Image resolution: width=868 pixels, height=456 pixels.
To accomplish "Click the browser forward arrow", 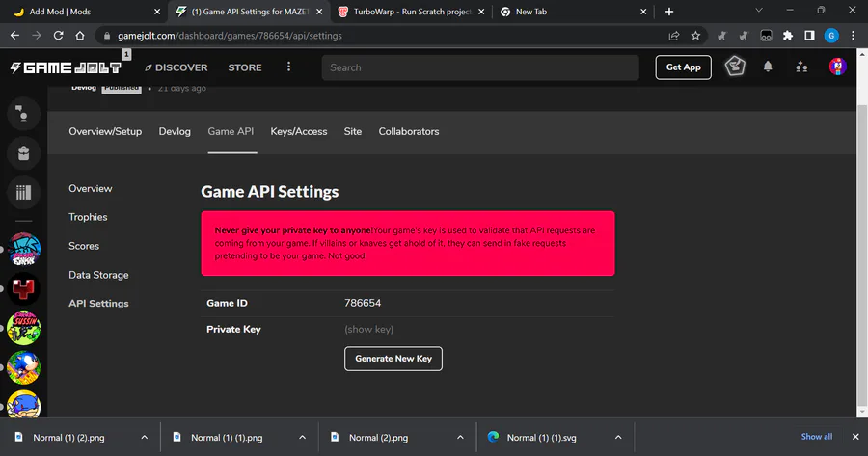I will (x=37, y=36).
